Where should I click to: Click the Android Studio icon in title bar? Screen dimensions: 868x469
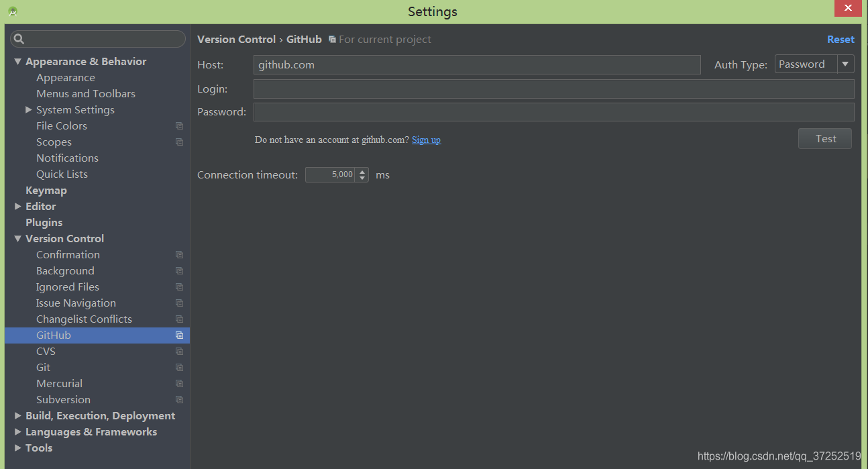(x=13, y=11)
